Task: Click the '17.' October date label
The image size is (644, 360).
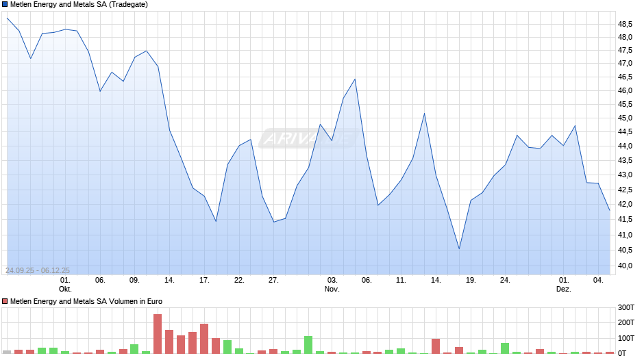Action: [x=204, y=281]
